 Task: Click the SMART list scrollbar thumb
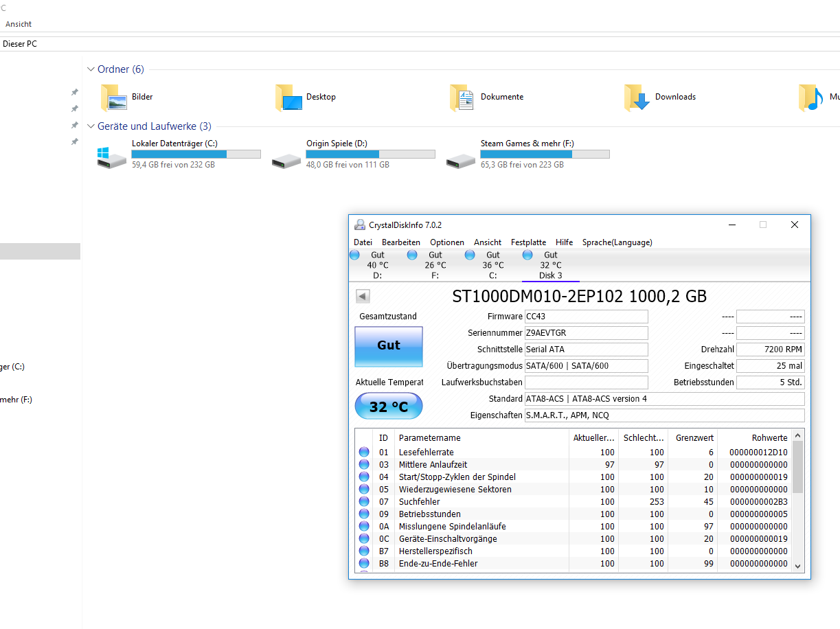coord(797,467)
